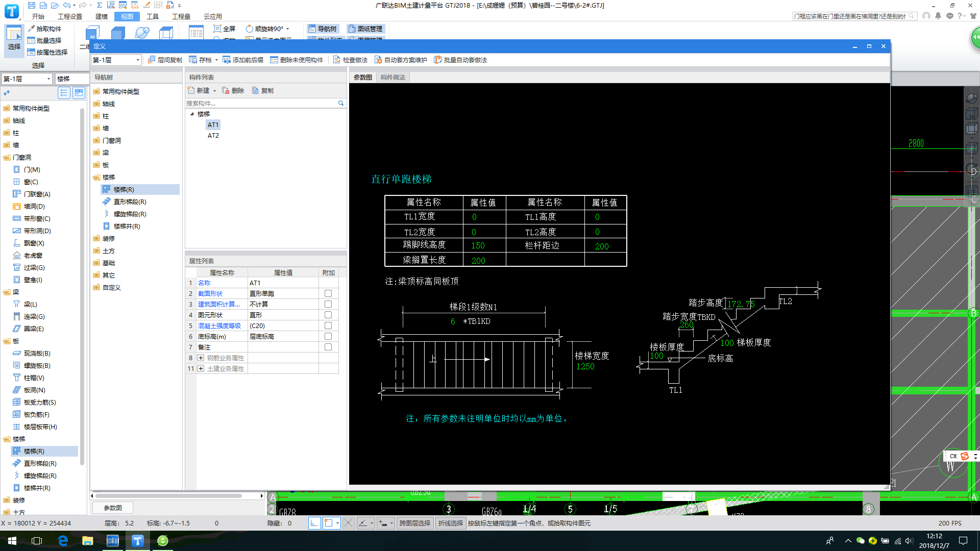Click 检查做法 button
The width and height of the screenshot is (980, 551).
tap(350, 60)
